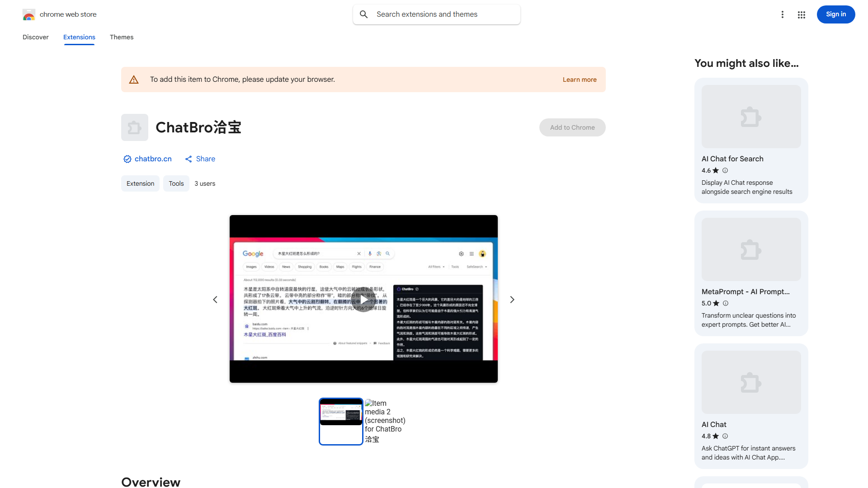Play the ChatBro promo video
The height and width of the screenshot is (488, 868).
363,299
